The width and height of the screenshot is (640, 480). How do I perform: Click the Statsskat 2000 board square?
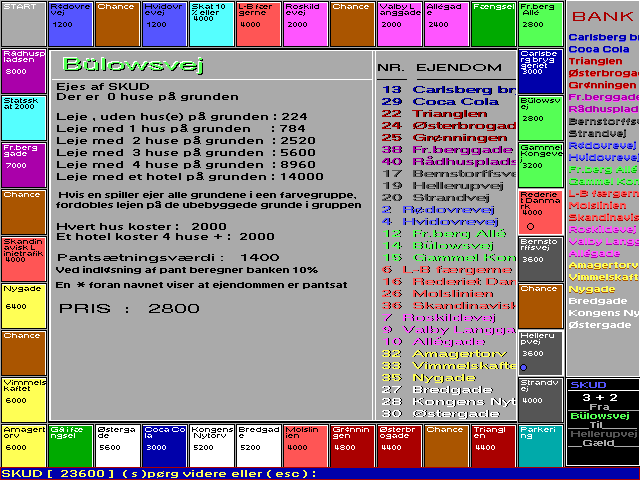(24, 118)
